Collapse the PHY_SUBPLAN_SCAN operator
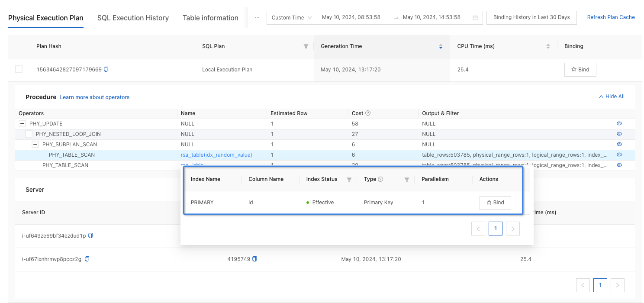 (x=35, y=145)
